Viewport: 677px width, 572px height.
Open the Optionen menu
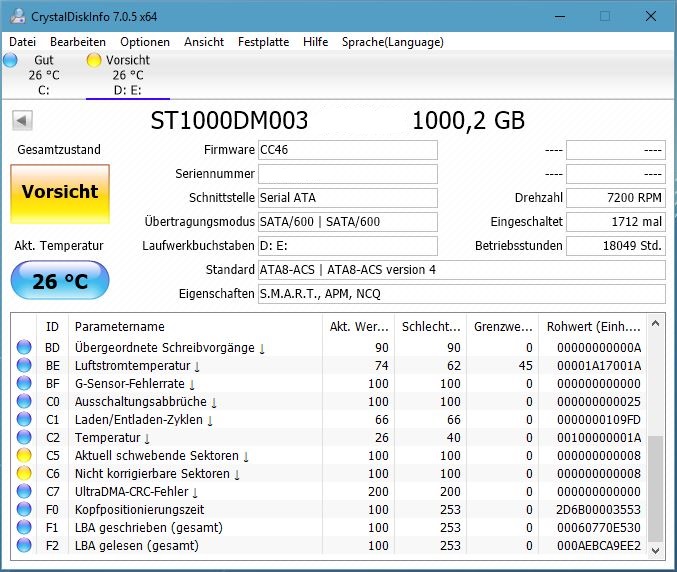[145, 42]
